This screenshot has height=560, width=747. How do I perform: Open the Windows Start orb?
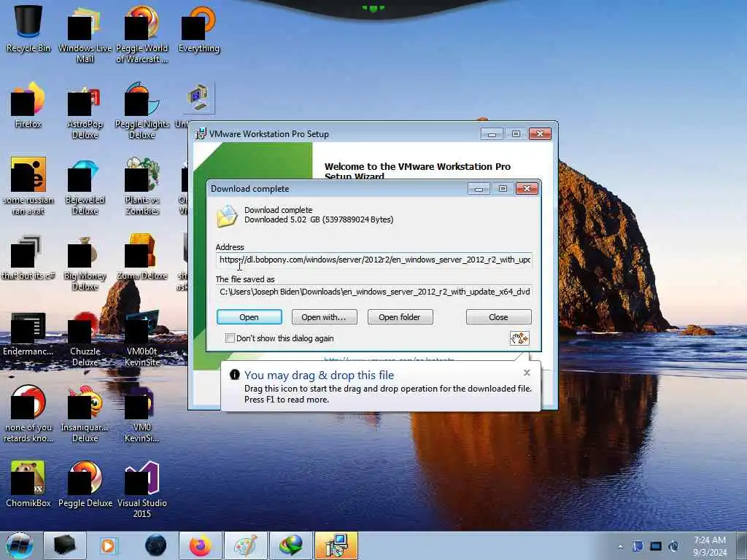coord(20,545)
